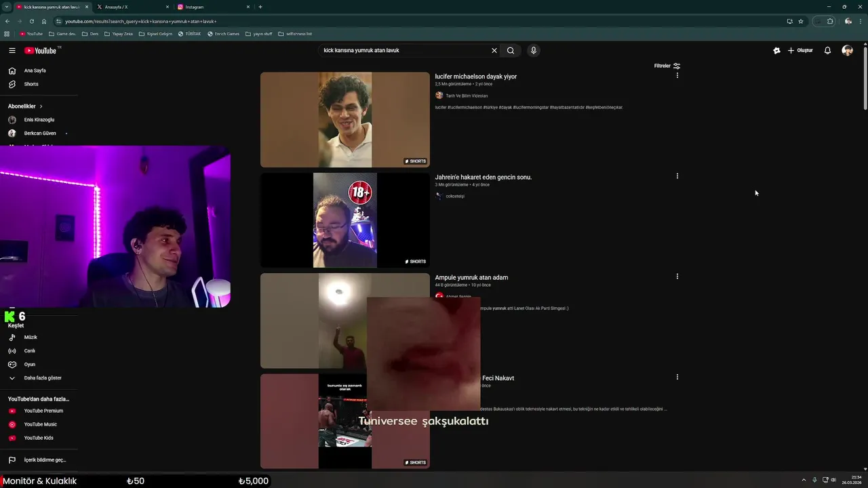Open the tab search dropdown arrow
The width and height of the screenshot is (868, 488).
(6, 7)
